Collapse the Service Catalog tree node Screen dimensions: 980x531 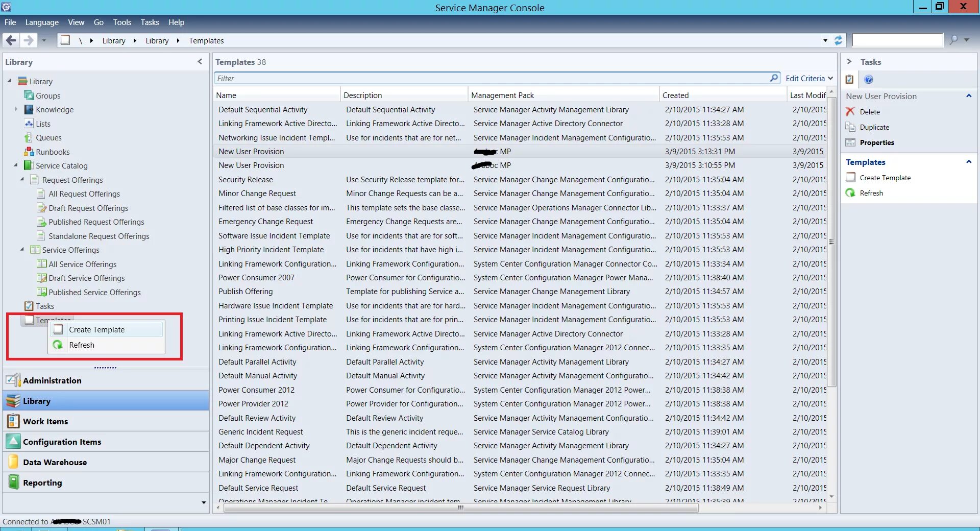tap(15, 165)
